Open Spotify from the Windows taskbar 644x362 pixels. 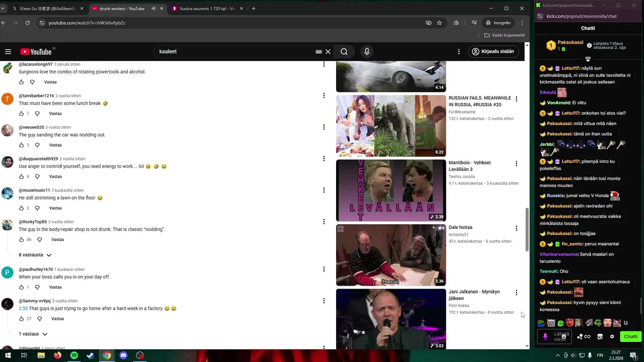(74, 355)
